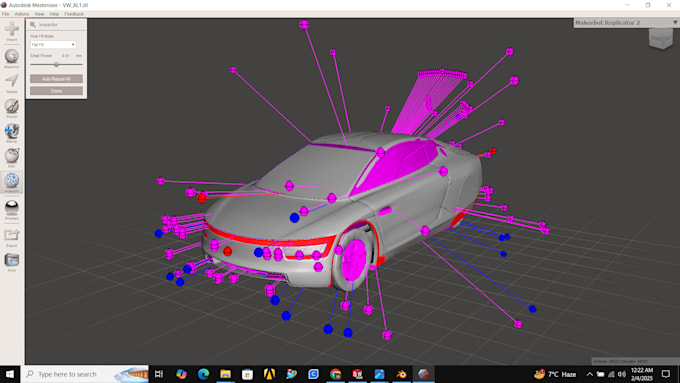Expand the Hole Fill Mode dropdown
Screen dimensions: 680x383
[x=53, y=45]
